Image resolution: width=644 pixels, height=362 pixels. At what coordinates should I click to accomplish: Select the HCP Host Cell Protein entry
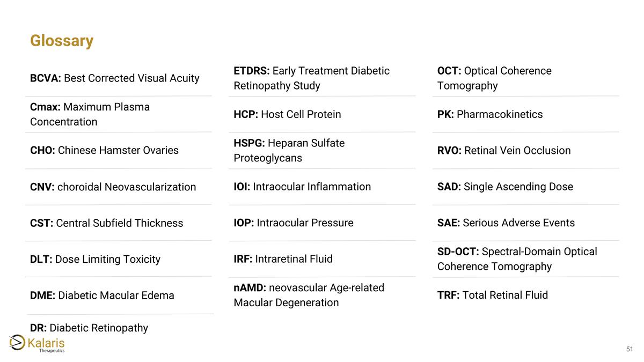click(x=288, y=114)
